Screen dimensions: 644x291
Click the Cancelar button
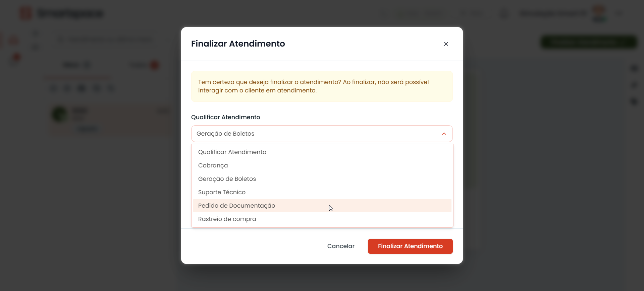pyautogui.click(x=341, y=246)
